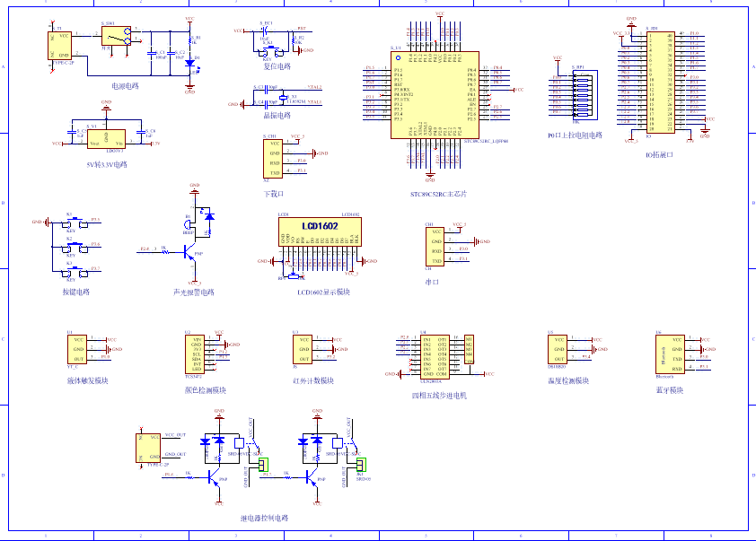Select the DS18B20 temperature sensor block

558,349
